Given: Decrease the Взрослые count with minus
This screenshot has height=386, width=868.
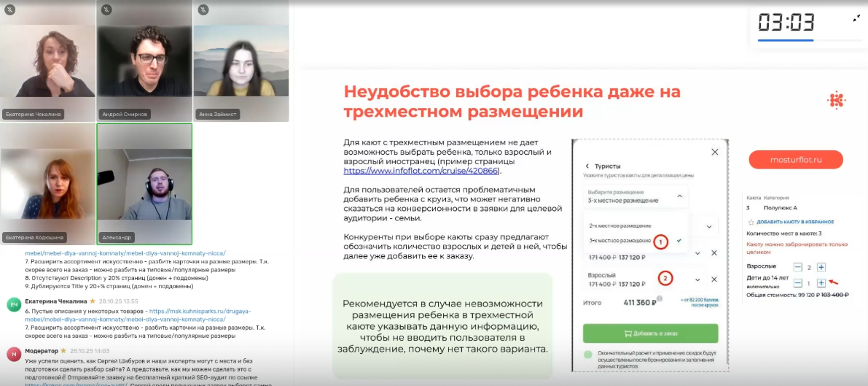Looking at the screenshot, I should (798, 267).
